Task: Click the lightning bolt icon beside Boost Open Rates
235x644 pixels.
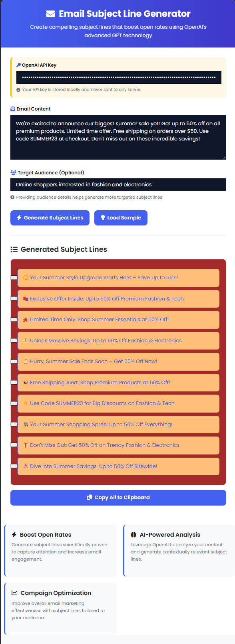Action: click(x=14, y=535)
